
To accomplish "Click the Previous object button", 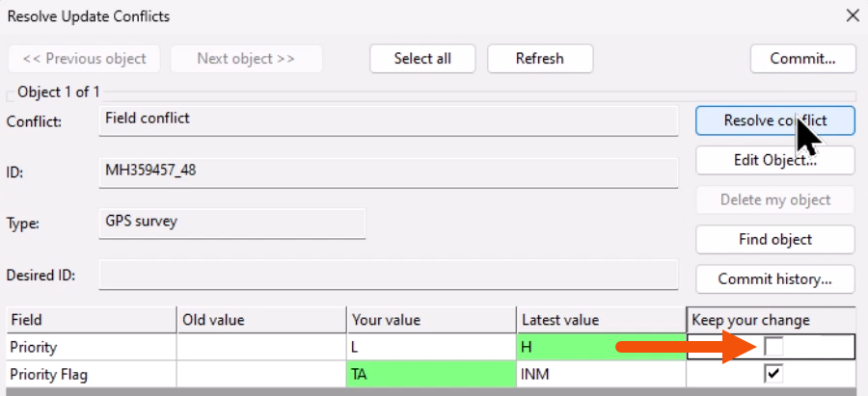I will point(84,59).
